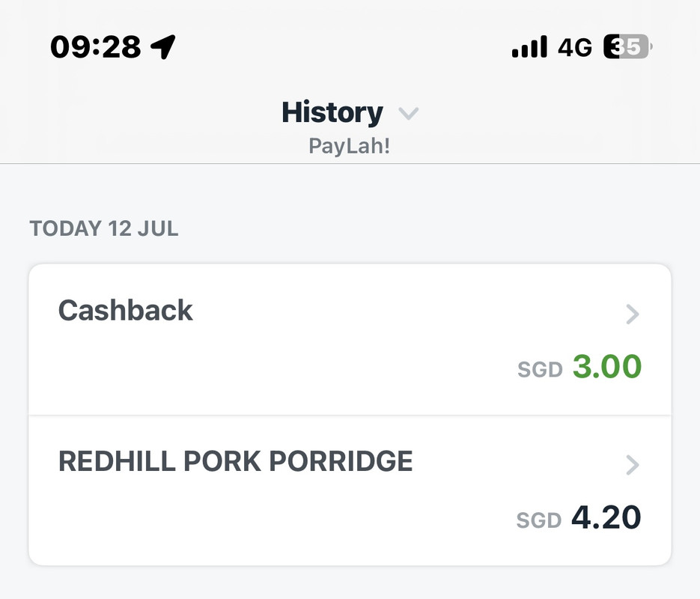Tap the SGD label beside 3.00

pos(540,370)
